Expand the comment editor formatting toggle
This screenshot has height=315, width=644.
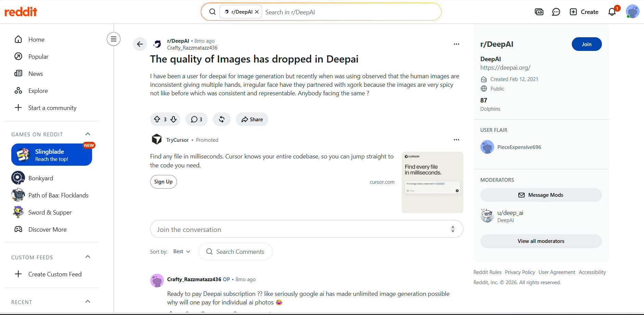pos(453,229)
